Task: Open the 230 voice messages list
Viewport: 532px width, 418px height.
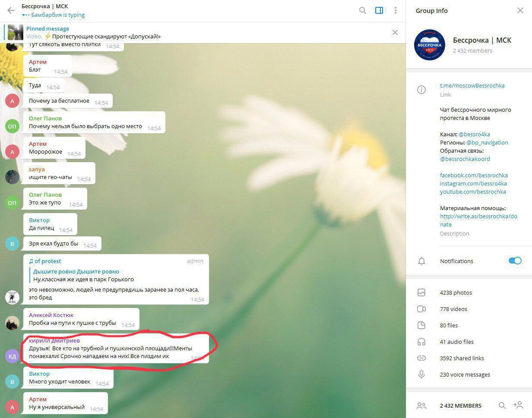Action: 469,374
